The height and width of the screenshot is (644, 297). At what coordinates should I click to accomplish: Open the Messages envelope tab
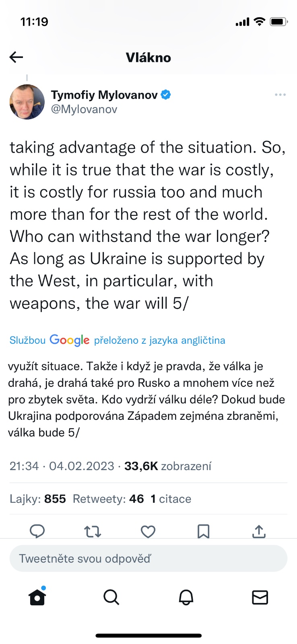point(260,597)
